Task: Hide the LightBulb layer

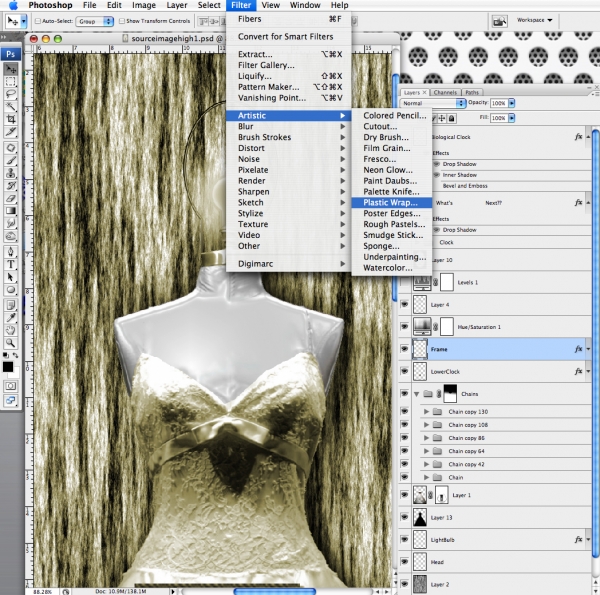Action: coord(404,539)
